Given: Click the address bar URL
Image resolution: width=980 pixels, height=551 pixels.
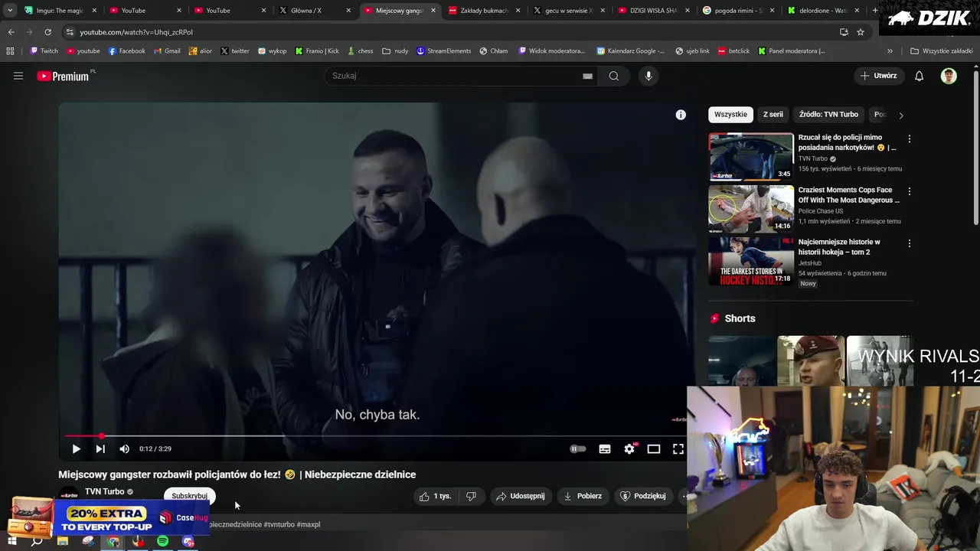Looking at the screenshot, I should (x=136, y=32).
